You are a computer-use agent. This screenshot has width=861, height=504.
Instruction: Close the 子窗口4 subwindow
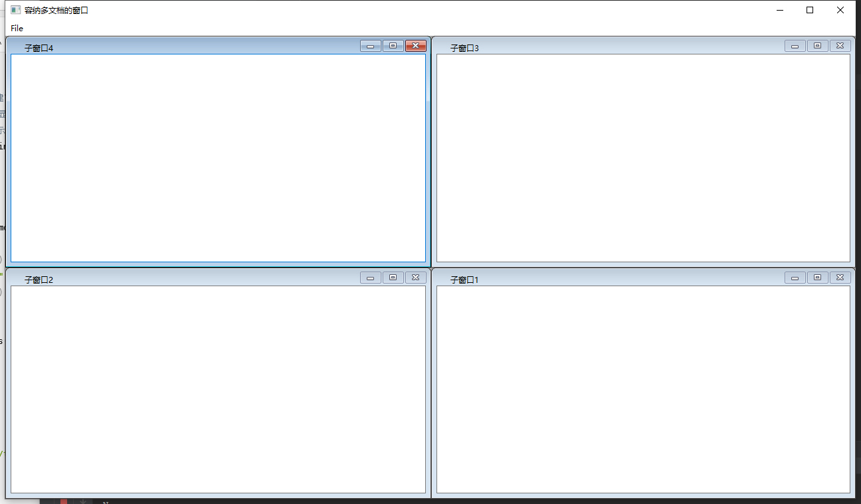(x=416, y=46)
